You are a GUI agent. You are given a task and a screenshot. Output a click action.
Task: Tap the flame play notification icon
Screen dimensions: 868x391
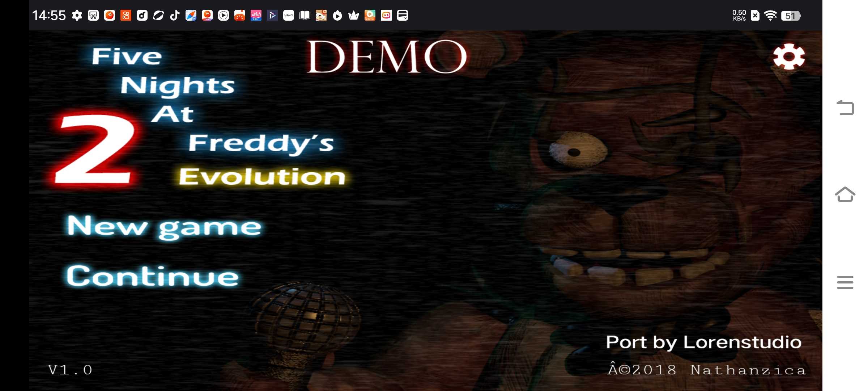pyautogui.click(x=337, y=15)
